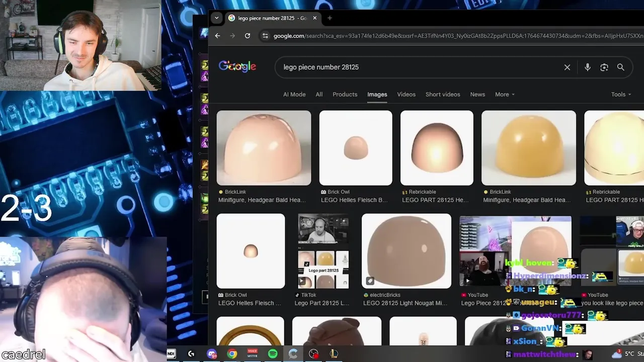The image size is (644, 362).
Task: Click the 2-3 score overlay
Action: (x=26, y=209)
